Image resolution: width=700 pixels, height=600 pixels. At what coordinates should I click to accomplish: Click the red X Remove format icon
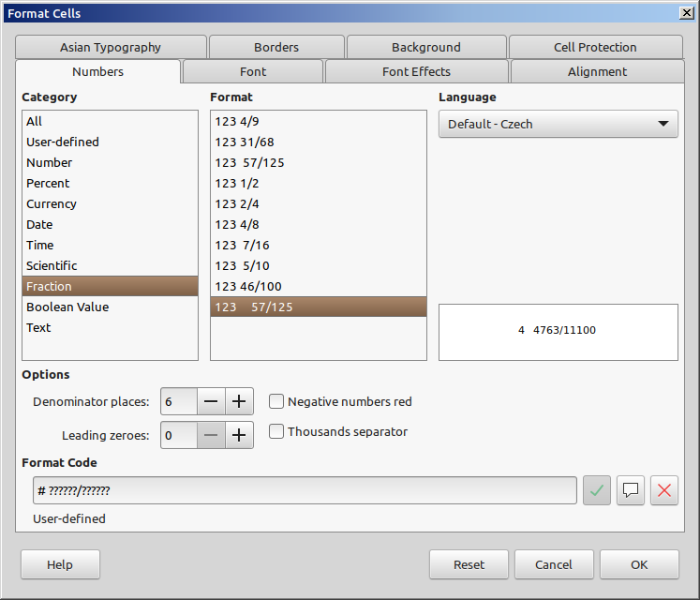(664, 490)
